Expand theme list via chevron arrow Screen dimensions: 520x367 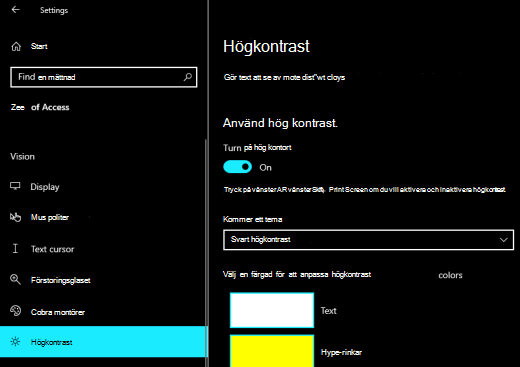(503, 240)
